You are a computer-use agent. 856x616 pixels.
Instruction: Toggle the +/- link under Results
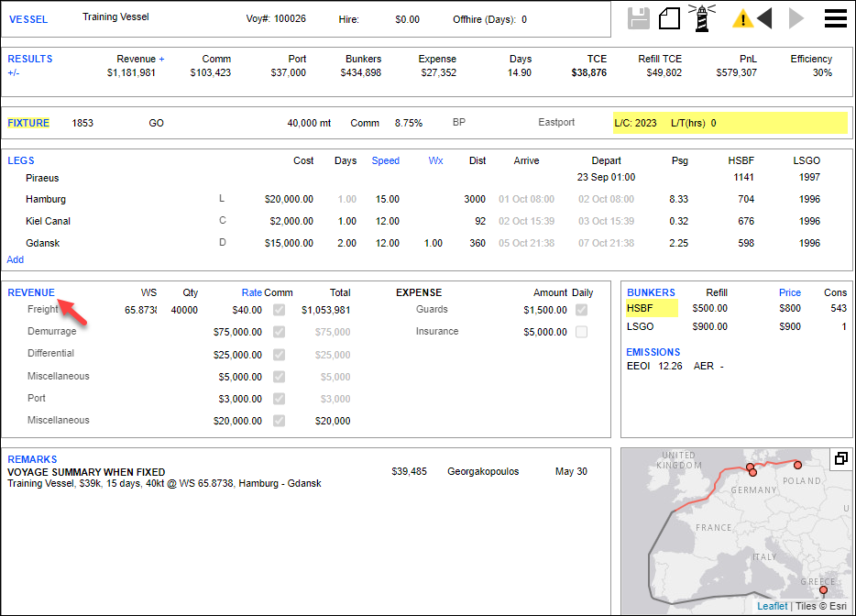pyautogui.click(x=14, y=72)
